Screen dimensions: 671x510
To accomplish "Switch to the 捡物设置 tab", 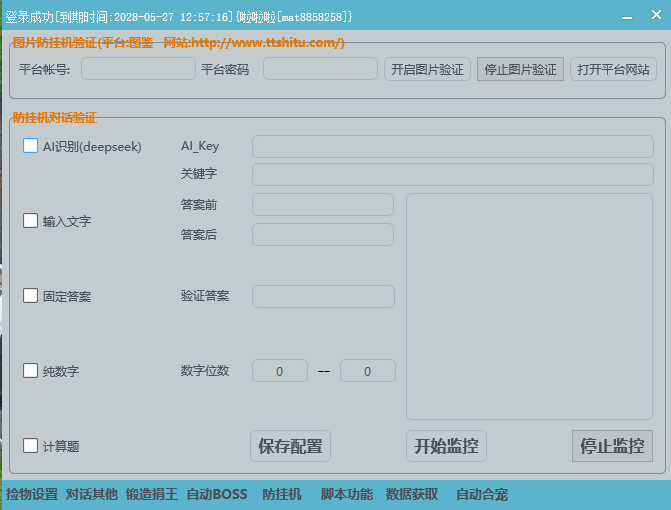I will pos(32,494).
